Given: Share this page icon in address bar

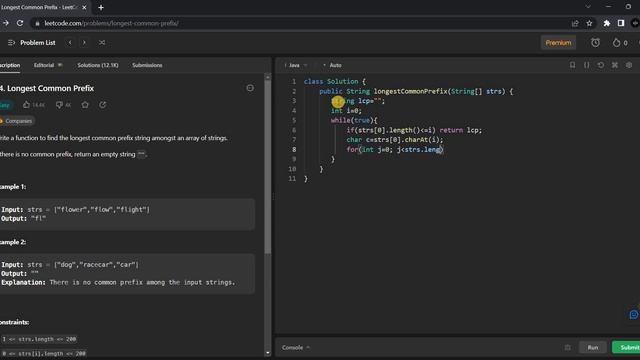Looking at the screenshot, I should click(575, 23).
